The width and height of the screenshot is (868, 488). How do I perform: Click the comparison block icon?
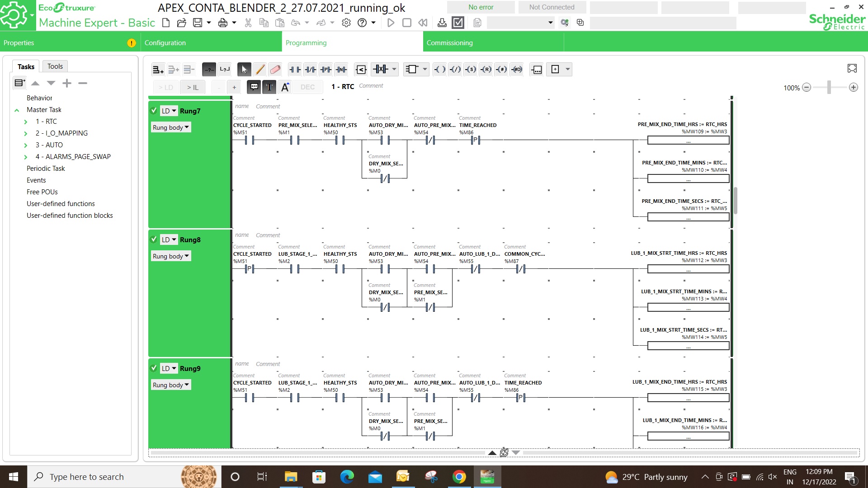(x=361, y=70)
